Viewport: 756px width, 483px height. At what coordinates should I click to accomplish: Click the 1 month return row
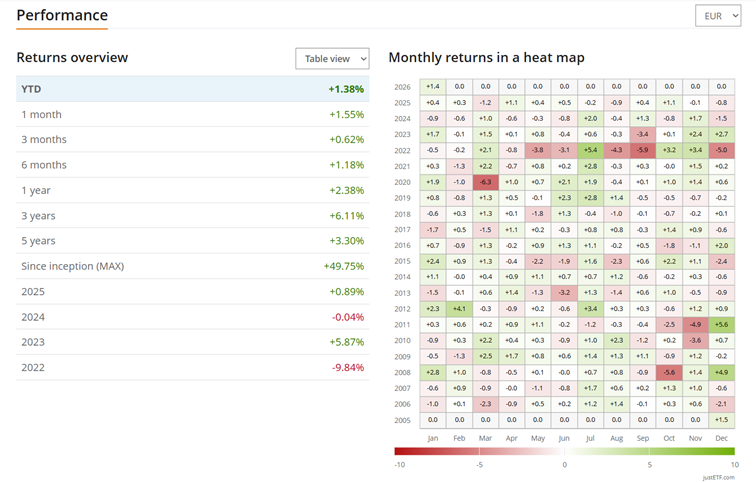pos(192,115)
